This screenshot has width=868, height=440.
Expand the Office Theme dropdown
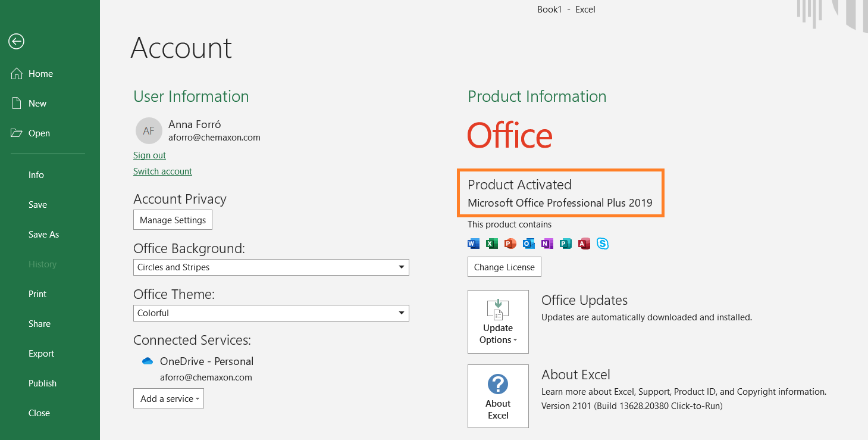[x=271, y=313]
